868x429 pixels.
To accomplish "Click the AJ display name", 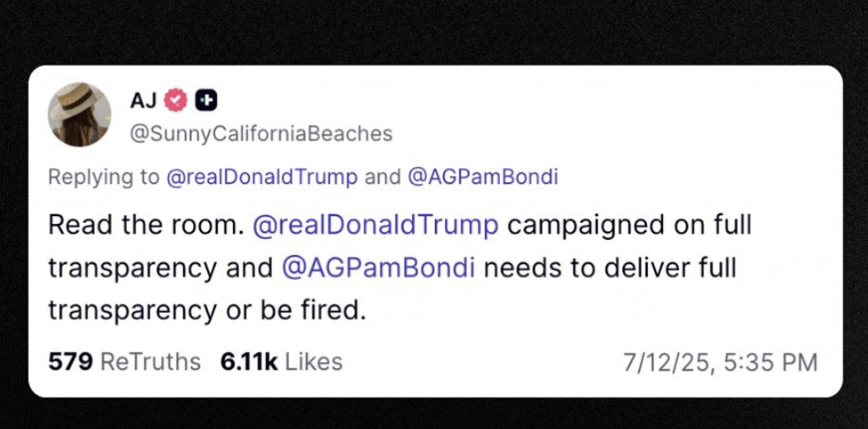I will [x=142, y=101].
